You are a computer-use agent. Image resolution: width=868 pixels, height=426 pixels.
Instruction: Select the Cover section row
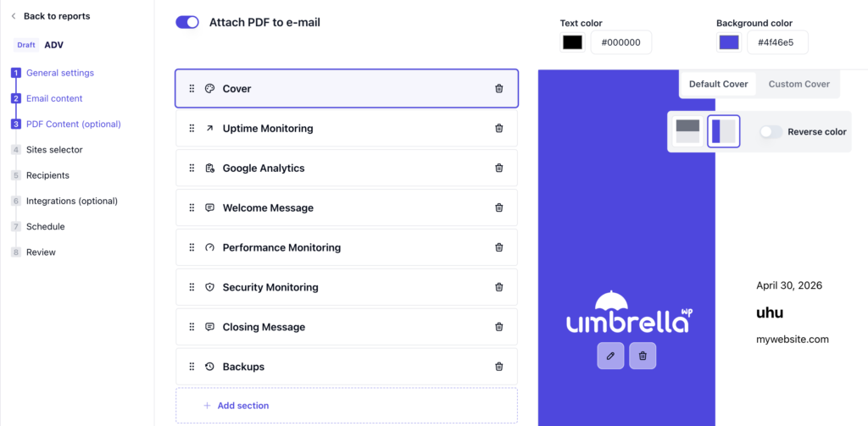click(x=347, y=89)
